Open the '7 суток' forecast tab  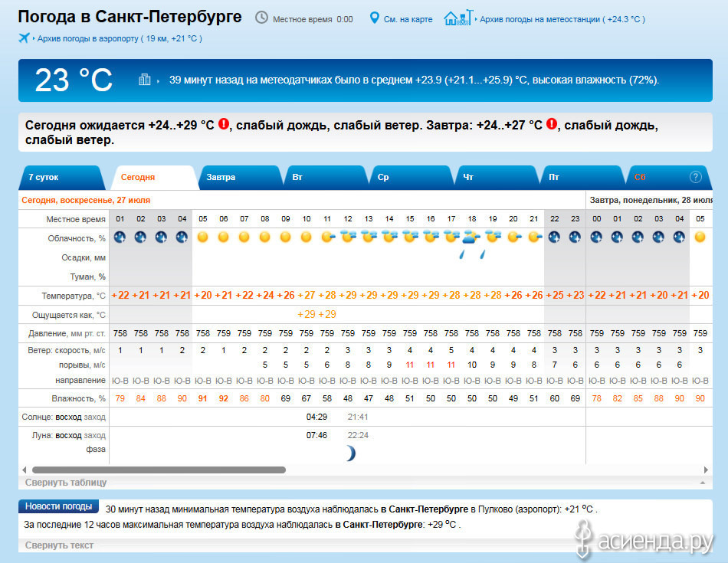point(62,177)
